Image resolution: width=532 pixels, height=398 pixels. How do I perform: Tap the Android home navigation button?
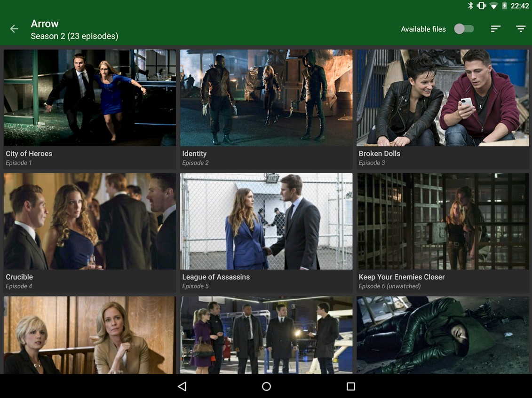(x=266, y=386)
